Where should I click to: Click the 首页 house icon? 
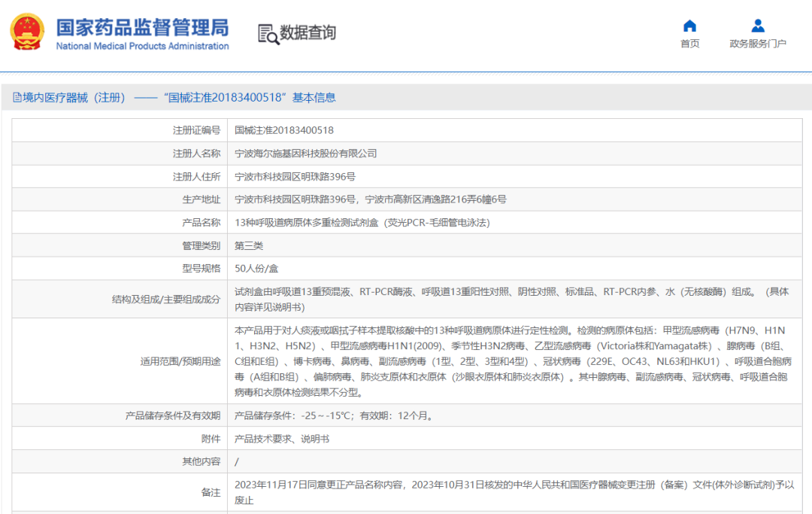coord(689,26)
